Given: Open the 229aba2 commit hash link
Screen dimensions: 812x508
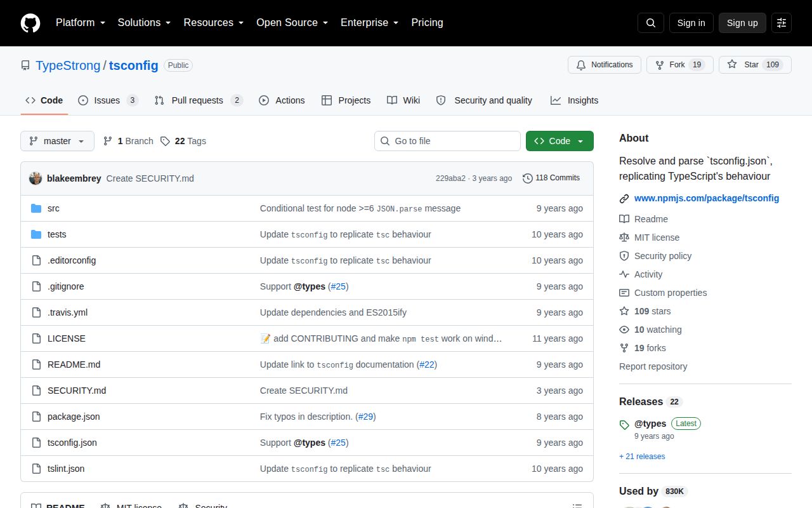Looking at the screenshot, I should (450, 178).
